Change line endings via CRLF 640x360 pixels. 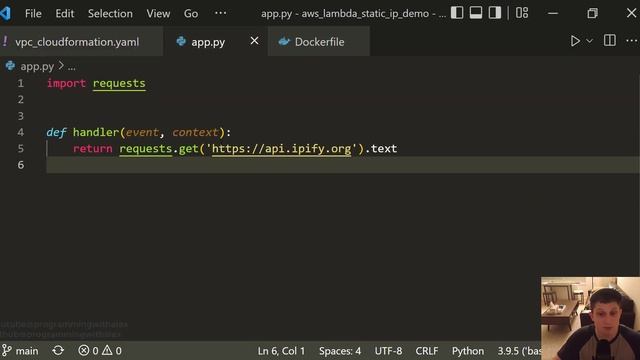(427, 351)
